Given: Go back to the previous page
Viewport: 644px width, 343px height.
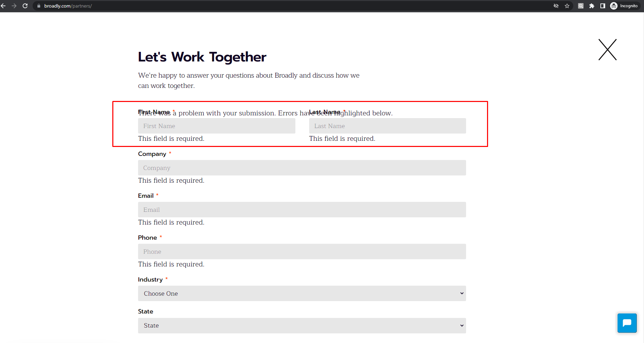Looking at the screenshot, I should (3, 6).
